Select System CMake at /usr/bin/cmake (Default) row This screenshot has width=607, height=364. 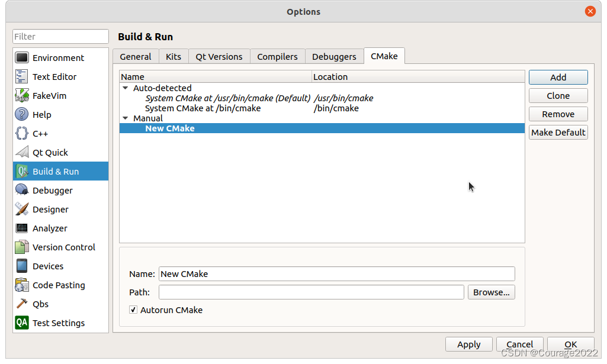[322, 98]
